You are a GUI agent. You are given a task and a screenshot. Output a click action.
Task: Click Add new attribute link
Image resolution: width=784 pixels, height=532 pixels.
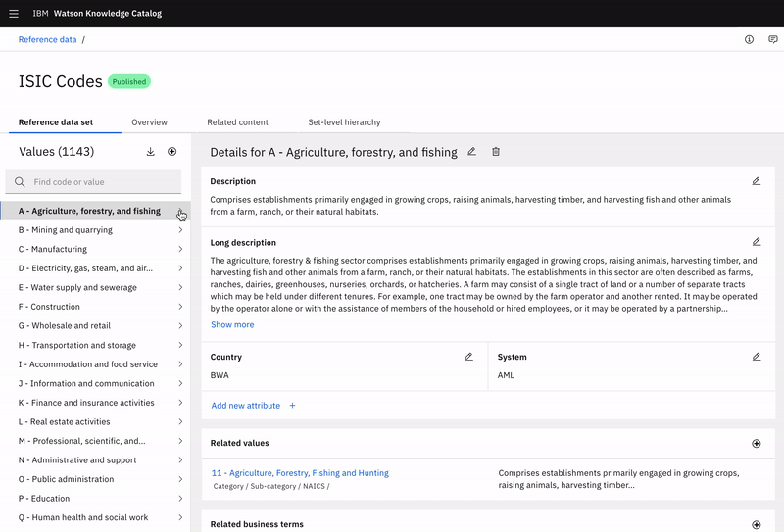(246, 406)
